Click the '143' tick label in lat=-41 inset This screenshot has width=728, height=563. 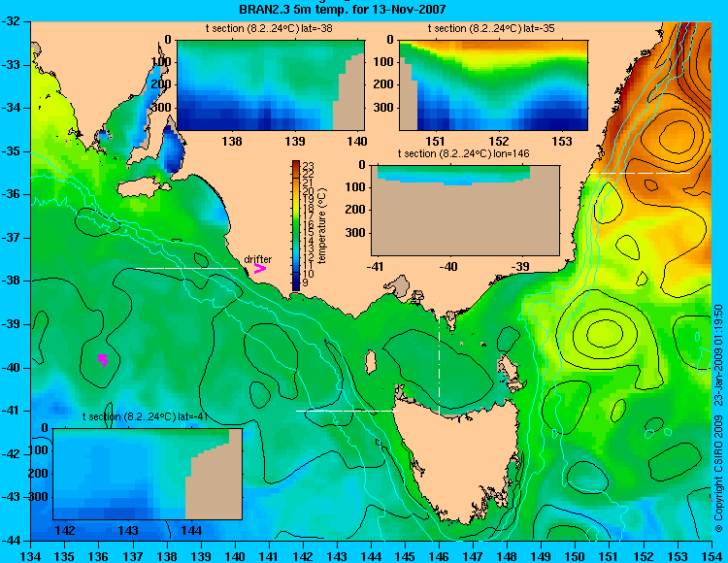pyautogui.click(x=128, y=531)
